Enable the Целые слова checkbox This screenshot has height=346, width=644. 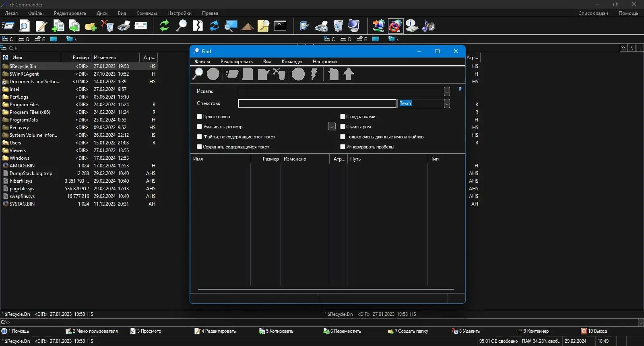coord(199,117)
